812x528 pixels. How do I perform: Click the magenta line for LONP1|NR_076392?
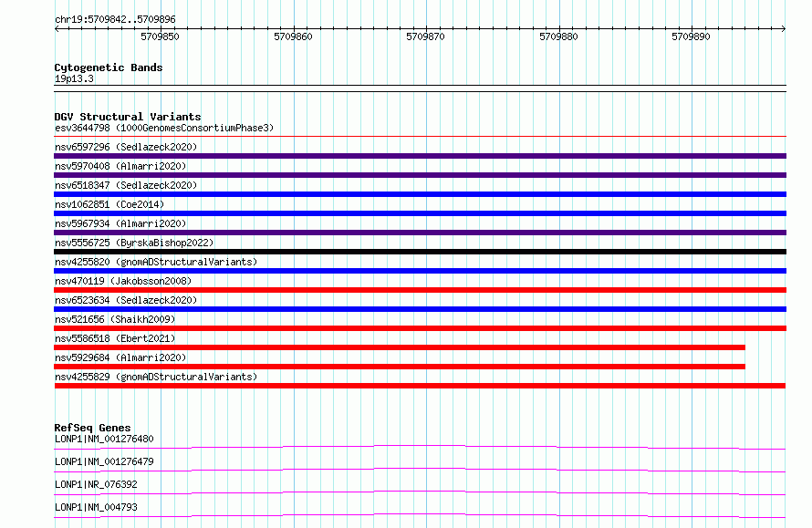click(420, 492)
